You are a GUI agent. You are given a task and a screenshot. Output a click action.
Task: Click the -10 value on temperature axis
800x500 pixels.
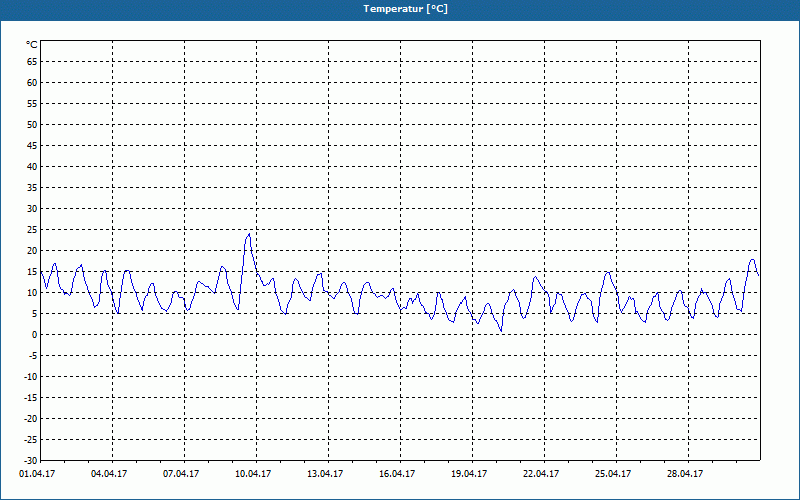pyautogui.click(x=31, y=377)
